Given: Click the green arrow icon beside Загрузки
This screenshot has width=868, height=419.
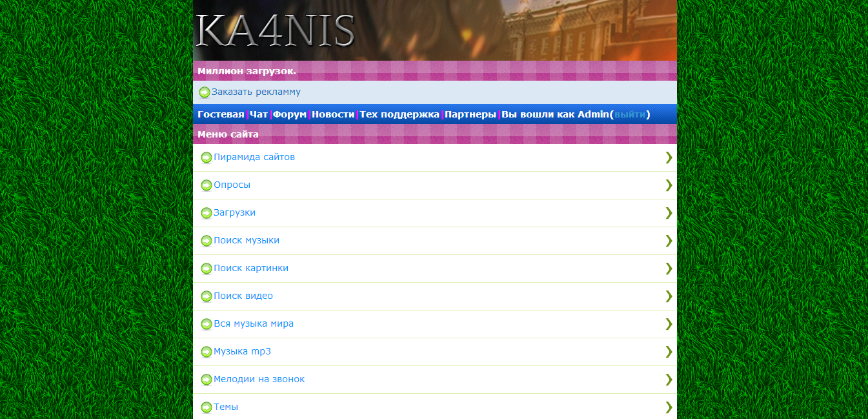Looking at the screenshot, I should (206, 213).
